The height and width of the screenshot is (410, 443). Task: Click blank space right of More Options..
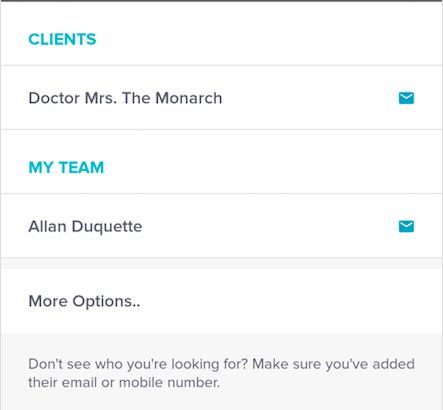click(290, 301)
